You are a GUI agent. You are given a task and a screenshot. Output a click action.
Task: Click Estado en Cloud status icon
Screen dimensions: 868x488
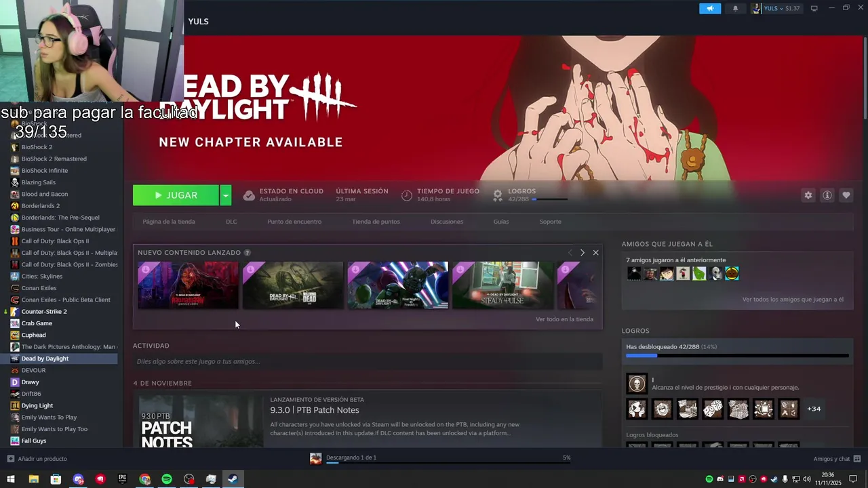point(249,195)
